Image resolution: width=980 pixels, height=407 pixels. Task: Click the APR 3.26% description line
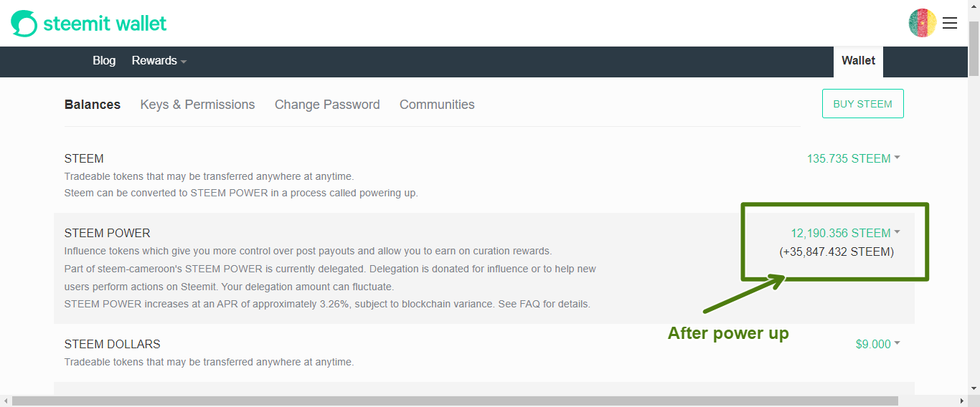click(x=327, y=304)
